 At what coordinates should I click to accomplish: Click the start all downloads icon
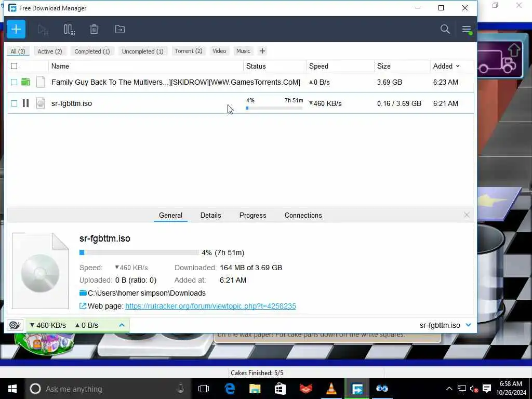43,30
